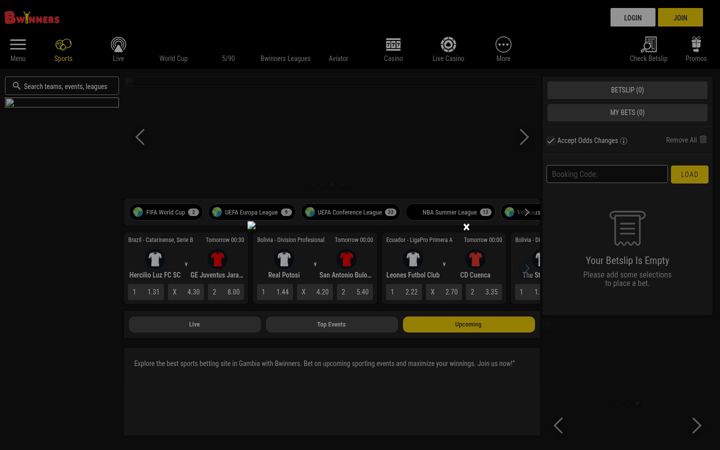The height and width of the screenshot is (450, 720).
Task: Select the FIFA World Cup league chip
Action: (166, 212)
